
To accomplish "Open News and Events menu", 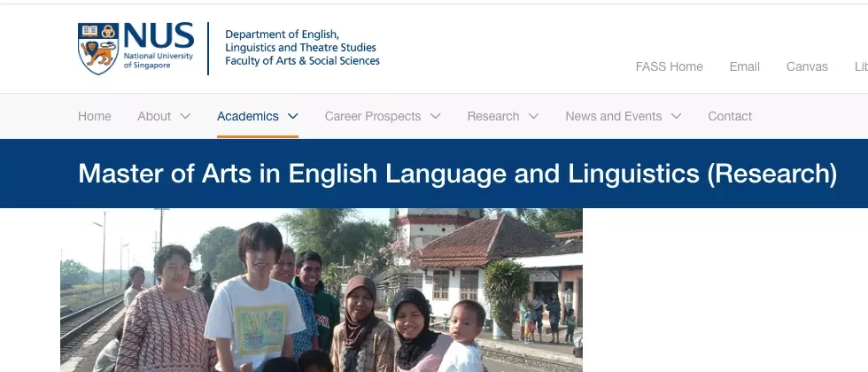I will (613, 116).
